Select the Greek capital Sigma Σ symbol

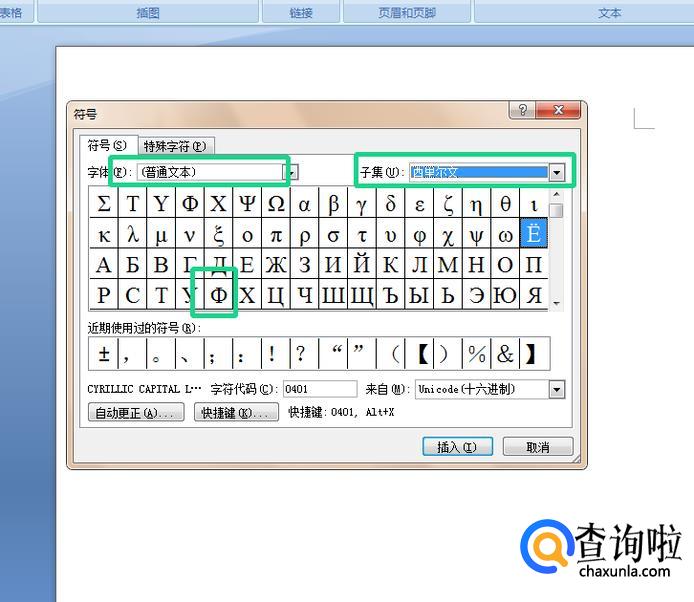coord(104,203)
